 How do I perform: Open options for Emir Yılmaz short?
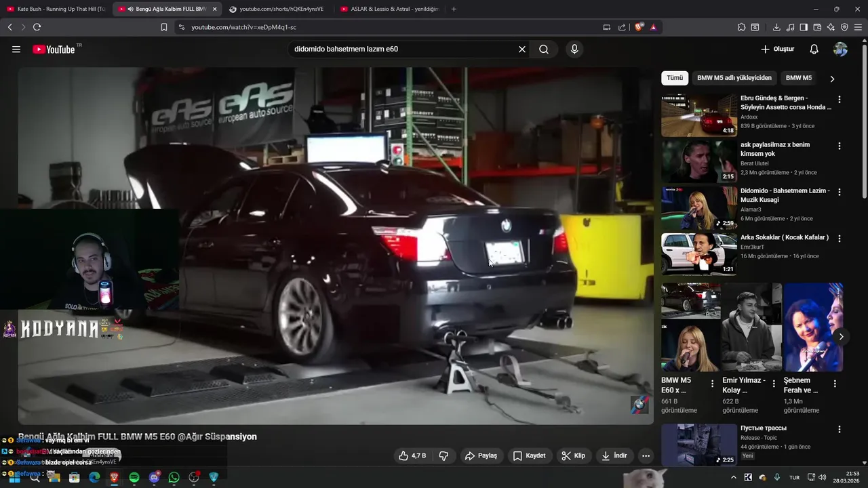(774, 384)
